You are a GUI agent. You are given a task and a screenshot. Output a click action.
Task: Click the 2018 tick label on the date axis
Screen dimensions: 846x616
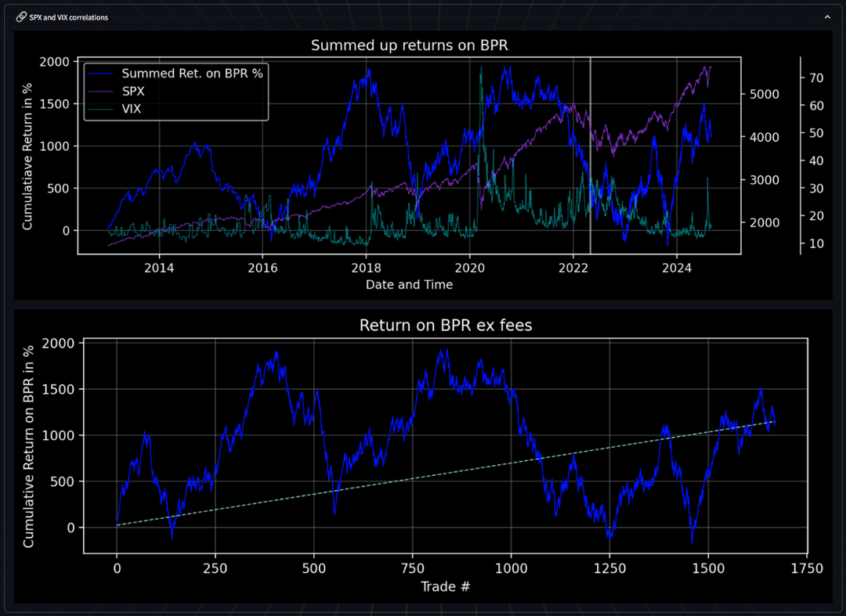click(x=366, y=268)
